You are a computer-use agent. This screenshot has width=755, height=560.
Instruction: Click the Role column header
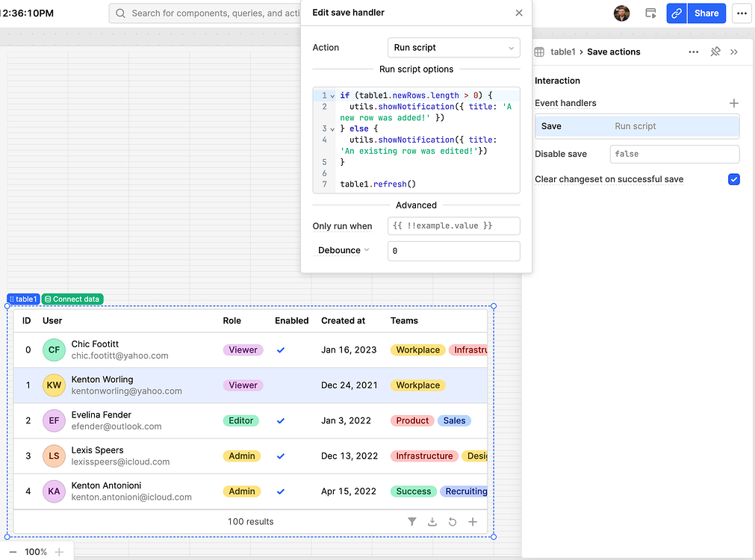pyautogui.click(x=232, y=320)
